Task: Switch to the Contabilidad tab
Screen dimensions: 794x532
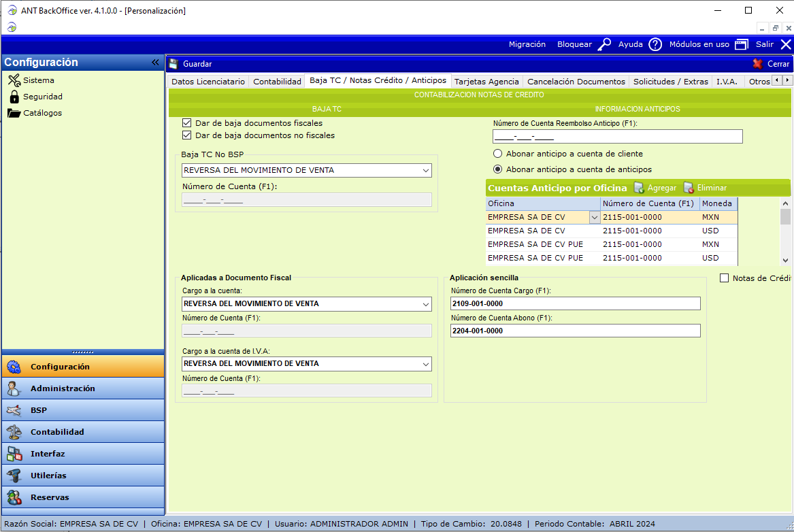Action: coord(277,82)
